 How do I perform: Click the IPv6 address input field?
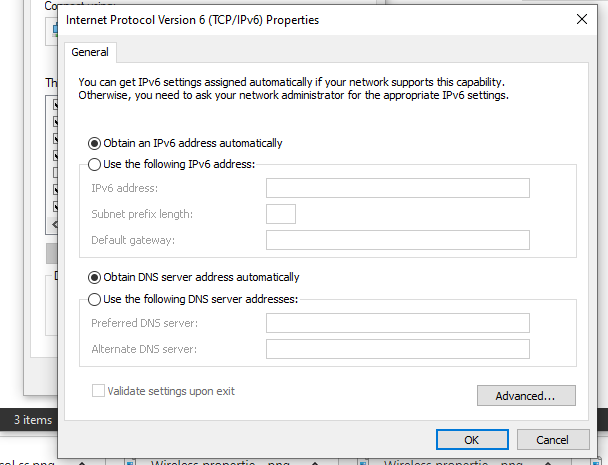(397, 188)
